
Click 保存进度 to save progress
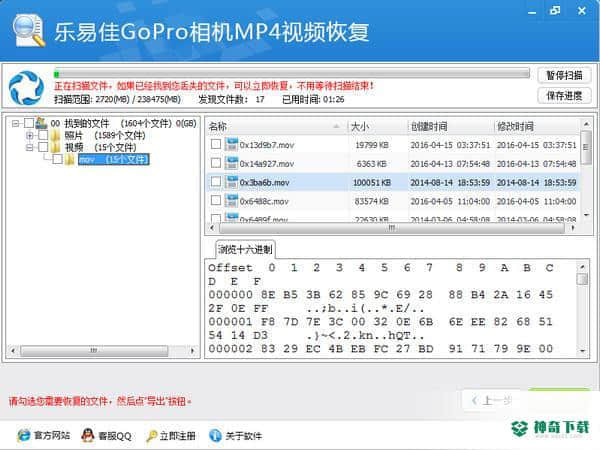point(564,96)
